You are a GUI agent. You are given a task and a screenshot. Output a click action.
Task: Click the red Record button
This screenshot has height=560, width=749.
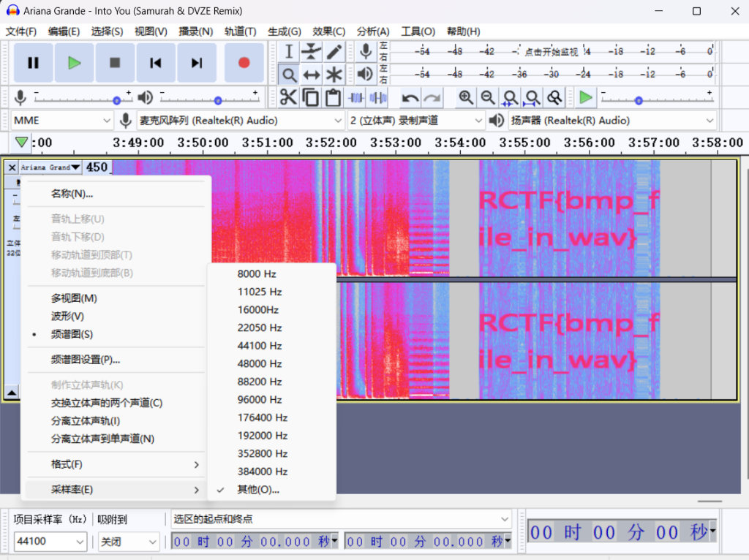244,63
